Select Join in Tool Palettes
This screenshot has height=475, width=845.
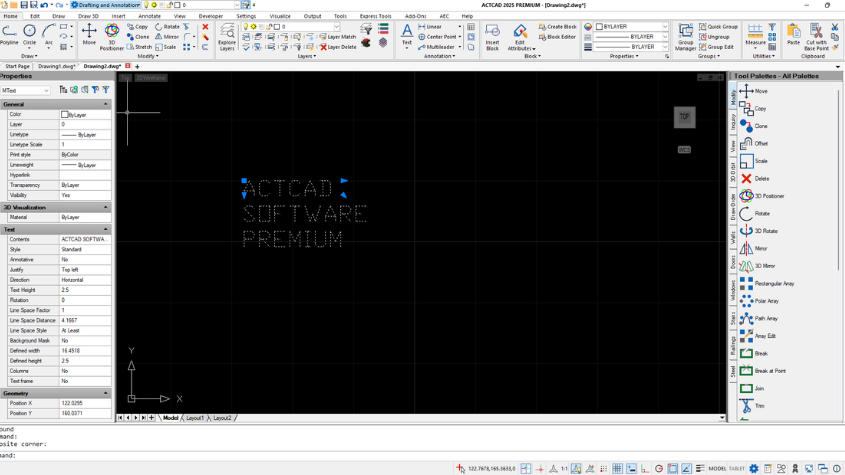[752, 388]
